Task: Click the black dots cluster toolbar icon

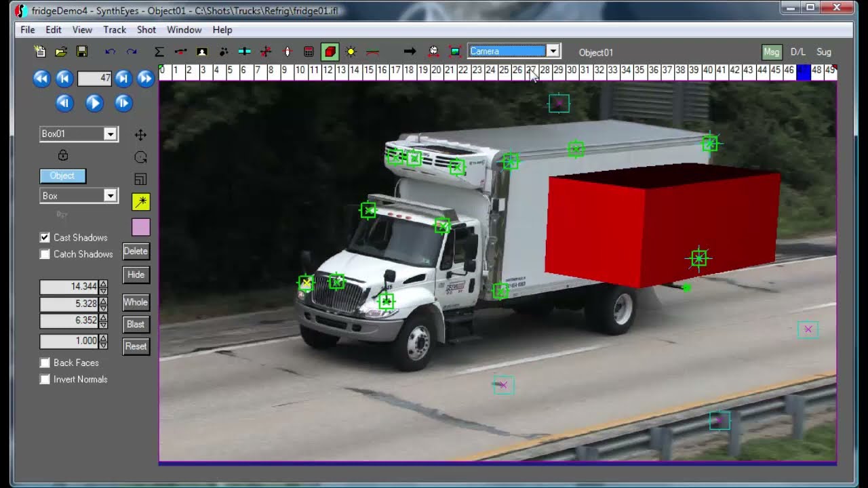Action: [223, 52]
